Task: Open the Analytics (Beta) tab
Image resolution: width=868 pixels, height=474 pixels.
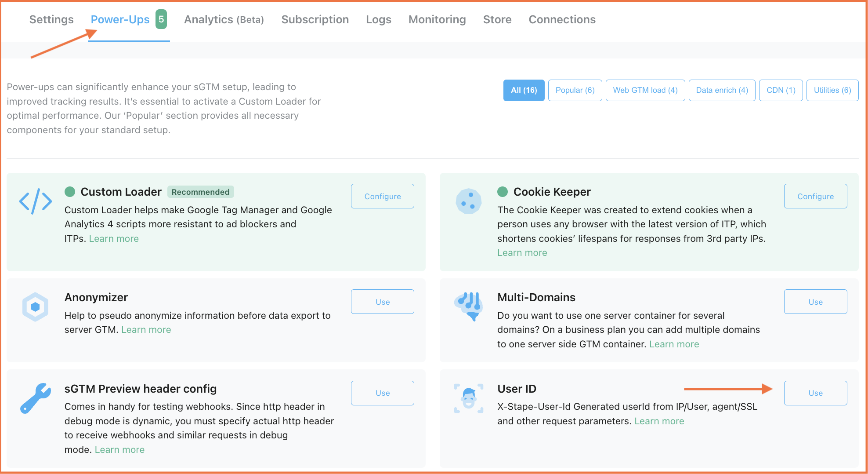Action: (224, 19)
